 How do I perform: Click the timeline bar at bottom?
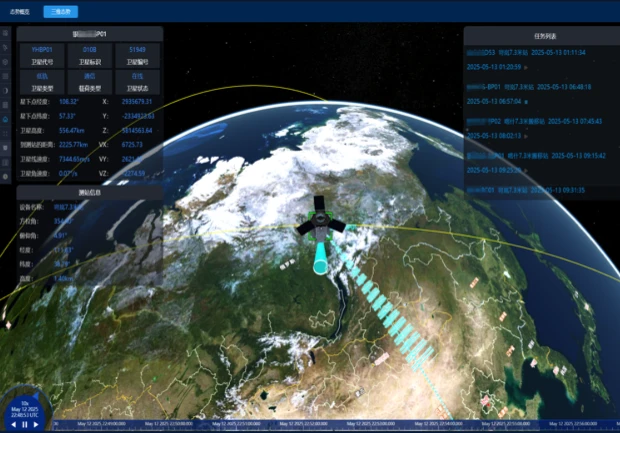pos(330,424)
